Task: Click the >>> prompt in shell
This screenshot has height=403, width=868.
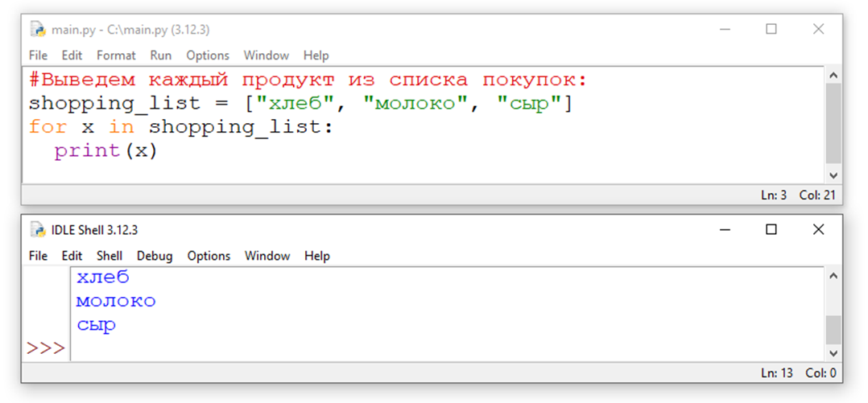Action: point(46,349)
